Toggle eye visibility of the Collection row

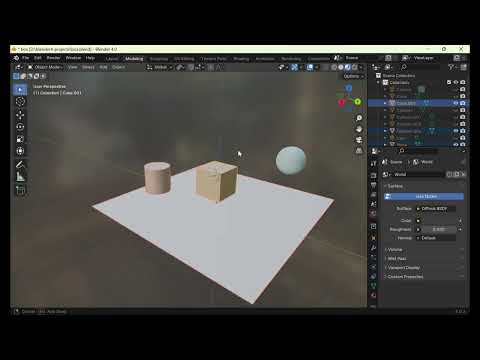click(x=456, y=82)
